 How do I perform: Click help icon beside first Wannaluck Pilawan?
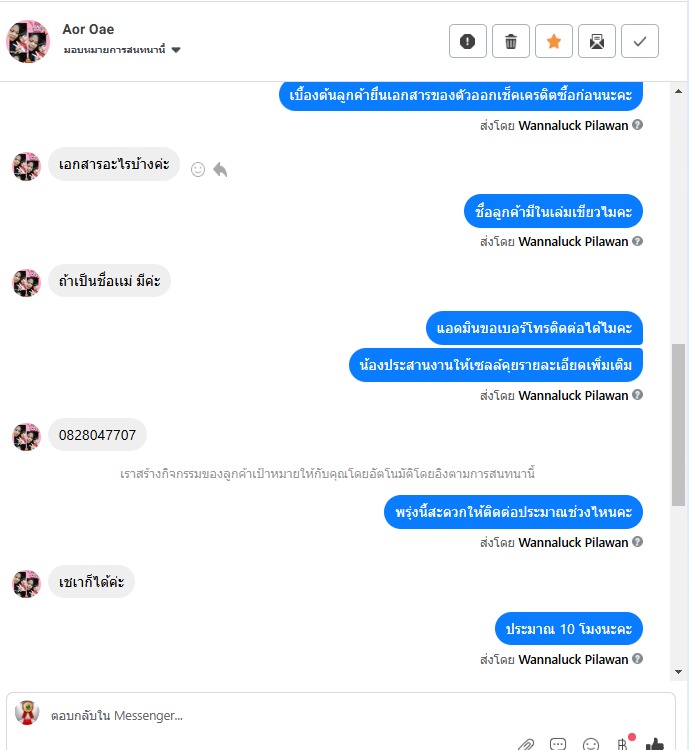(x=637, y=125)
